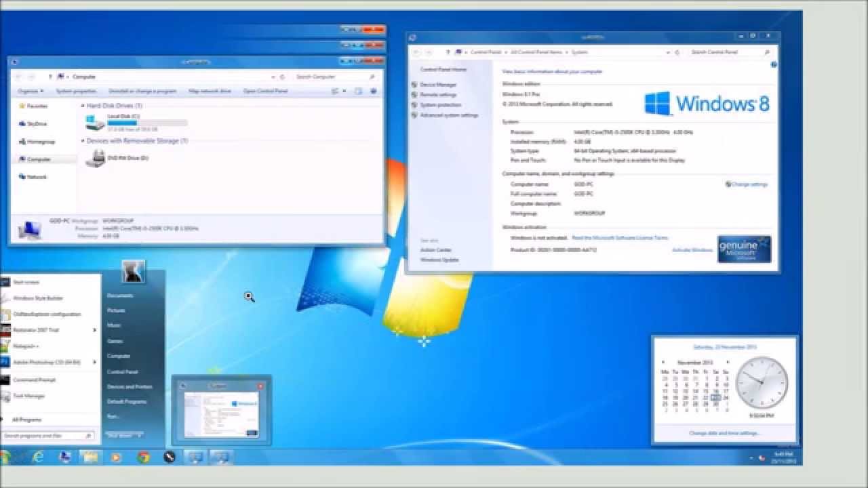This screenshot has height=488, width=868.
Task: Go up one level in System window
Action: tap(448, 52)
